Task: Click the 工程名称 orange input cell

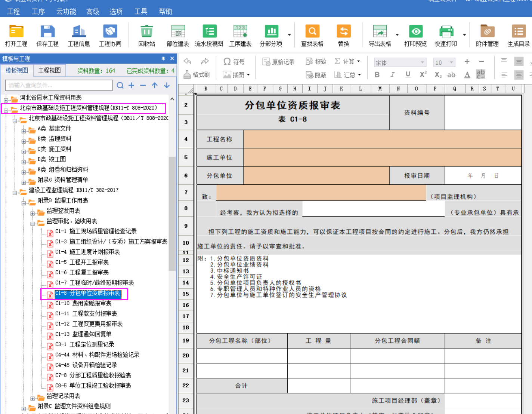Action: 383,139
